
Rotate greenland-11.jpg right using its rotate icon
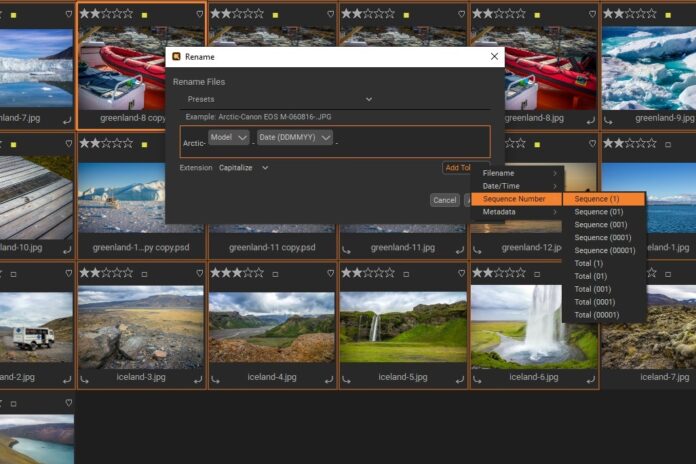[x=459, y=250]
